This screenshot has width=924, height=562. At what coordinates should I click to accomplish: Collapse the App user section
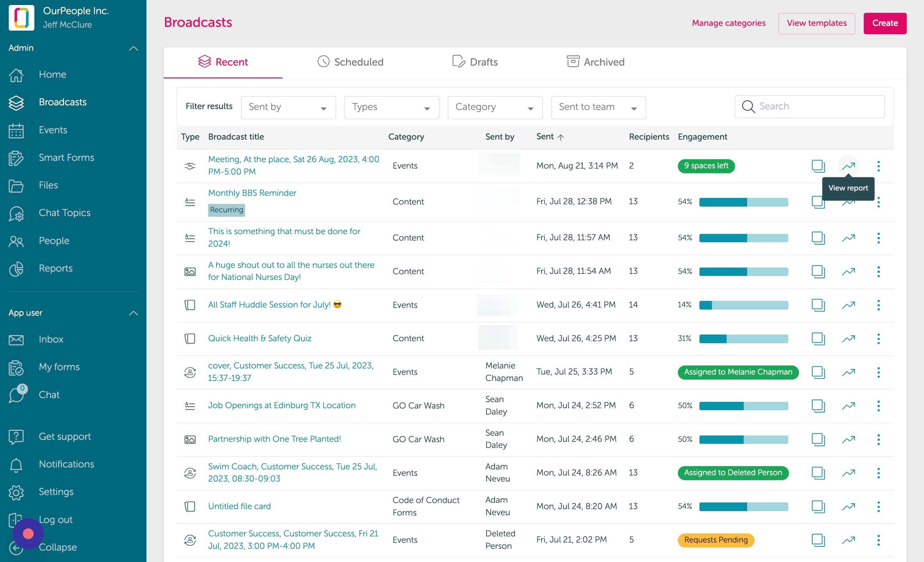pos(133,313)
